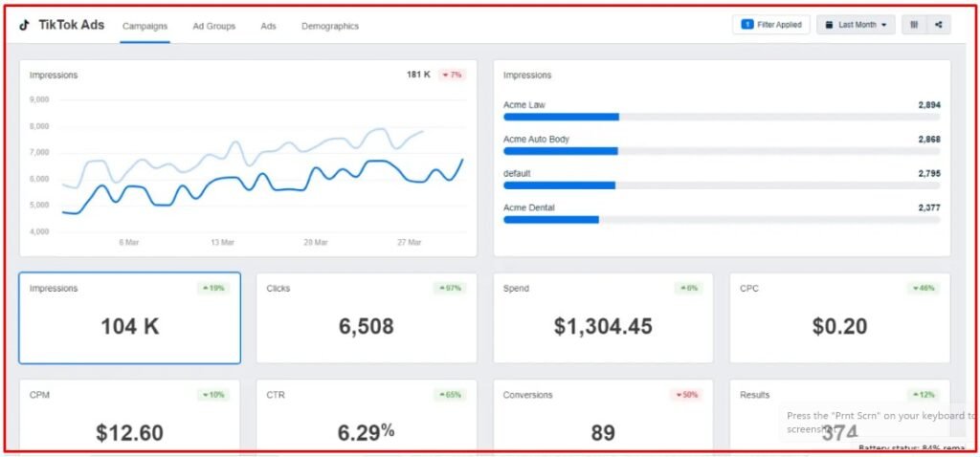Click the TikTok logo icon
The width and height of the screenshot is (980, 457).
click(24, 26)
